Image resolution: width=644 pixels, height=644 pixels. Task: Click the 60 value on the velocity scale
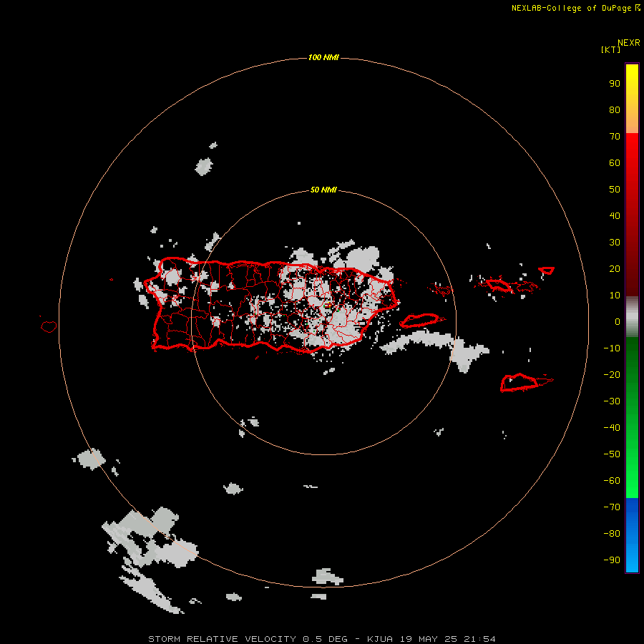[x=615, y=163]
